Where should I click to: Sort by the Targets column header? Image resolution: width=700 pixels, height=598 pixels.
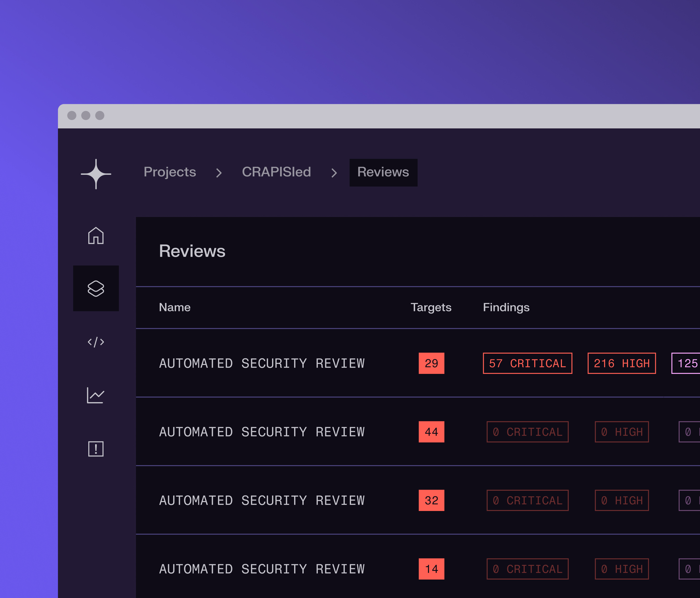431,307
